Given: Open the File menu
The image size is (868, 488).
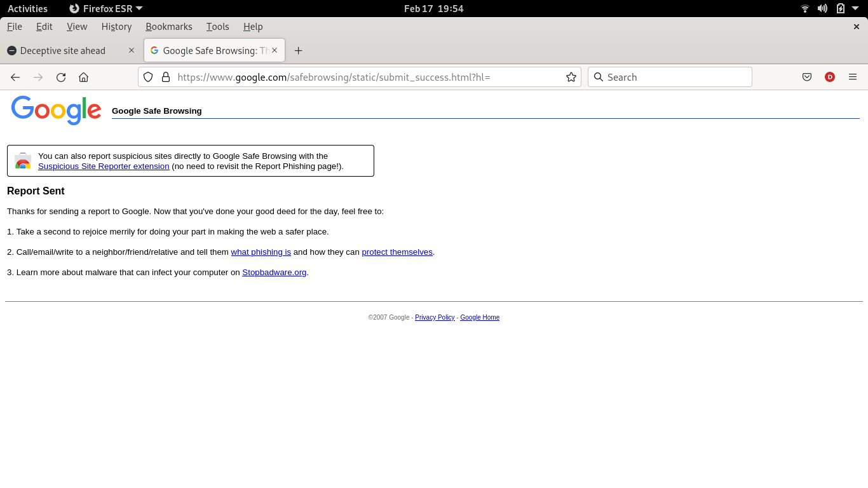Looking at the screenshot, I should pos(15,27).
